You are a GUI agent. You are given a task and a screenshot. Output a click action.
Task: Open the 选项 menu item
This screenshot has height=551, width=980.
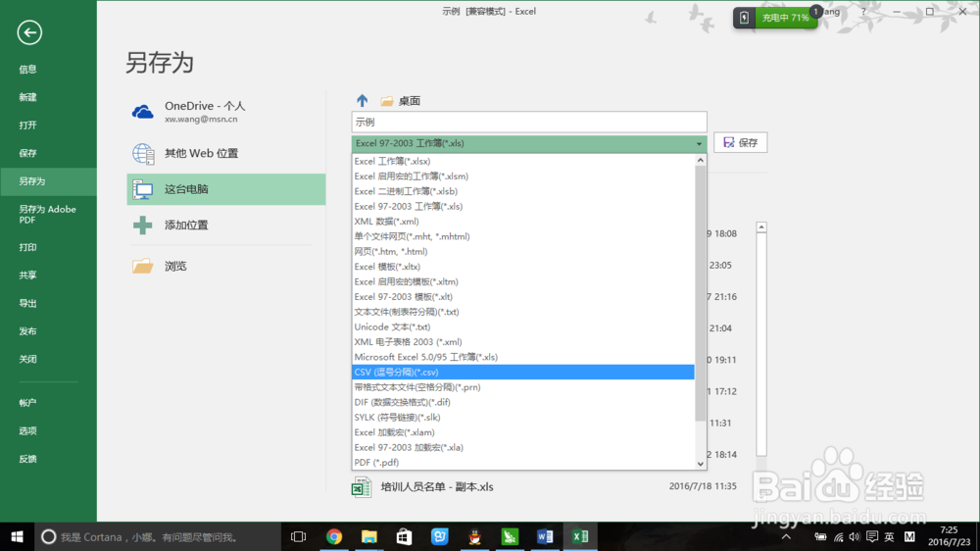pos(48,431)
